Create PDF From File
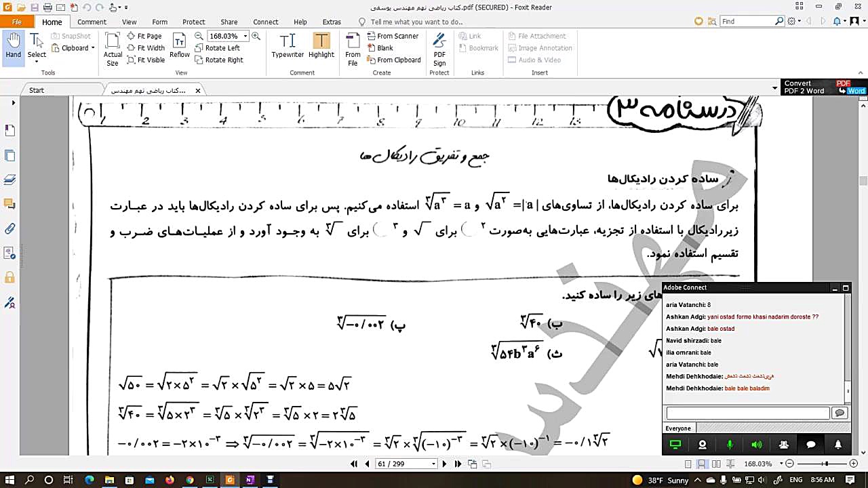Image resolution: width=868 pixels, height=488 pixels. [x=353, y=49]
